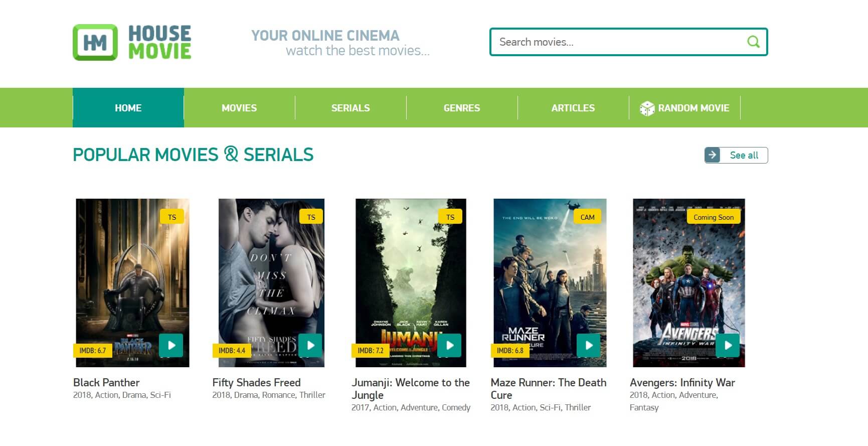
Task: Open the Fifty Shades Freed title link
Action: pyautogui.click(x=256, y=382)
